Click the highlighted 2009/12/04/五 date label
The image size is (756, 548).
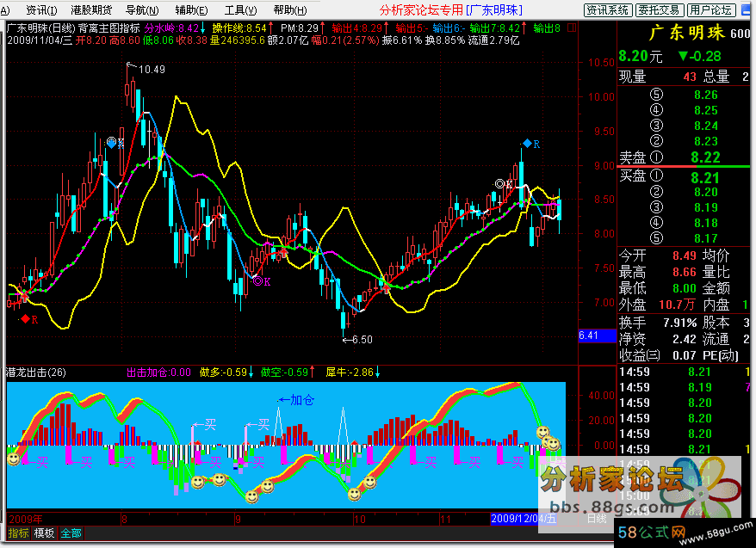coord(524,519)
